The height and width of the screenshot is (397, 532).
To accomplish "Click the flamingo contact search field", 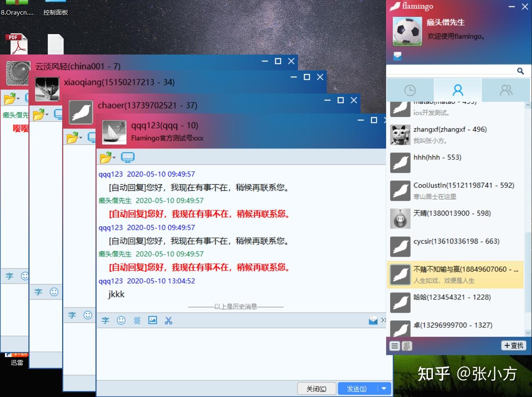I will pyautogui.click(x=452, y=71).
